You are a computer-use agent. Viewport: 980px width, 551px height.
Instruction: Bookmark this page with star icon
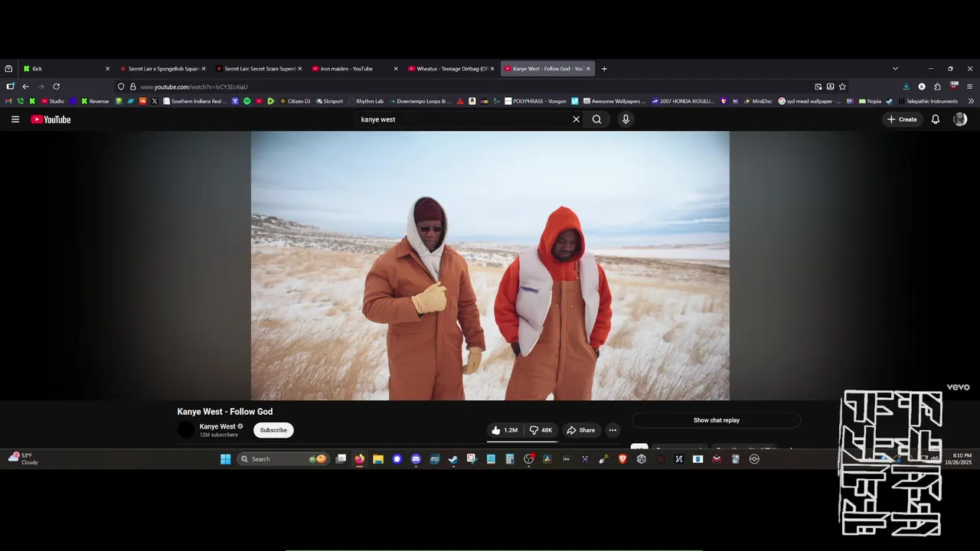click(x=842, y=86)
